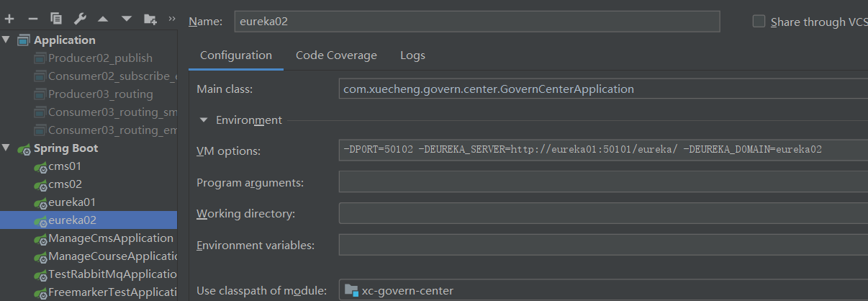Click the Producer02_publish application icon
Screen dimensions: 868x301
[40, 58]
